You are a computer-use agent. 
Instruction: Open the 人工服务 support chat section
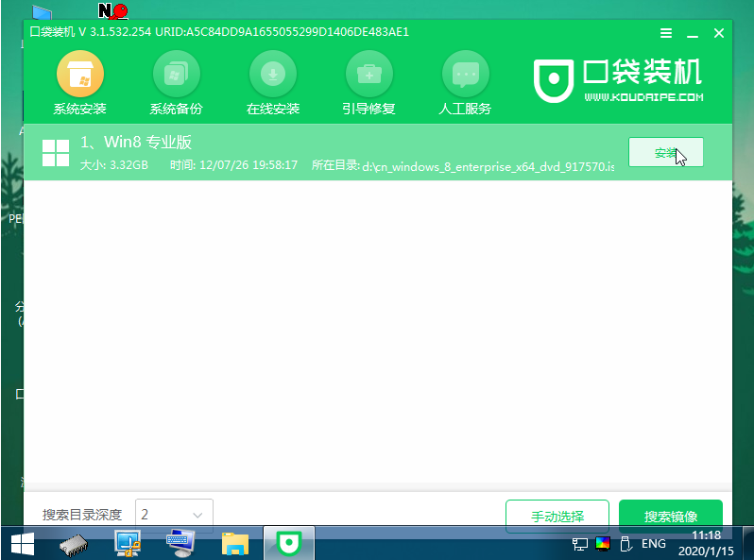point(465,83)
